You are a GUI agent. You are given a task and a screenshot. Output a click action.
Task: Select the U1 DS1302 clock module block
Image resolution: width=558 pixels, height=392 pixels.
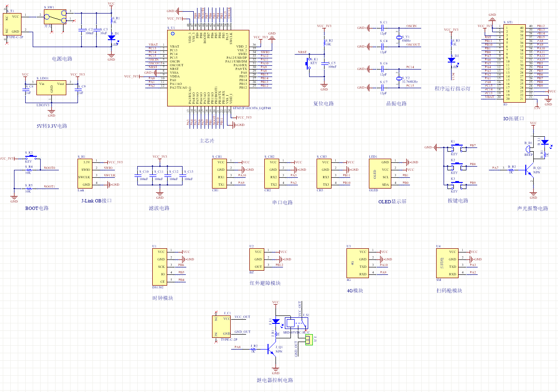(x=159, y=267)
